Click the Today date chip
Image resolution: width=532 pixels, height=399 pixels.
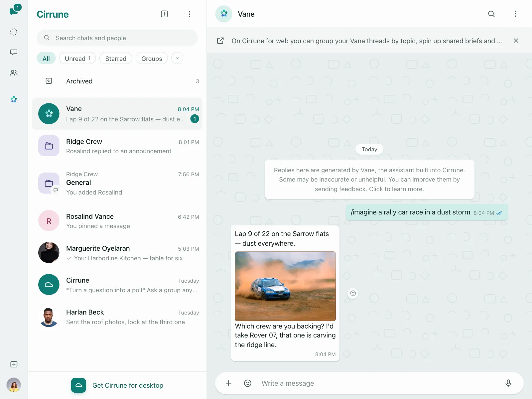[x=369, y=149]
